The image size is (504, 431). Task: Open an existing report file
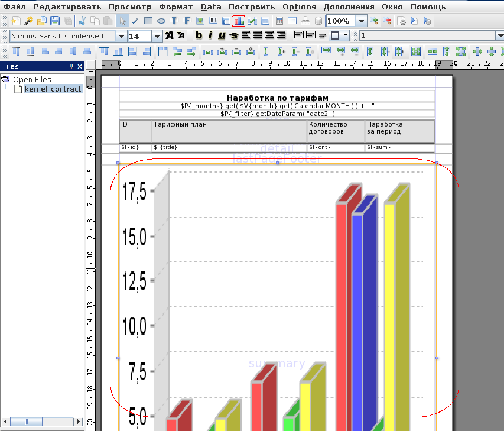pyautogui.click(x=41, y=21)
